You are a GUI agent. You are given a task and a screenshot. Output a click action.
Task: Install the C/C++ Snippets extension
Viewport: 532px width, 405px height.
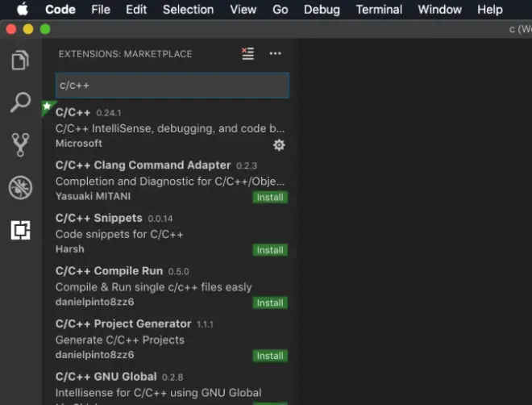[x=270, y=250]
